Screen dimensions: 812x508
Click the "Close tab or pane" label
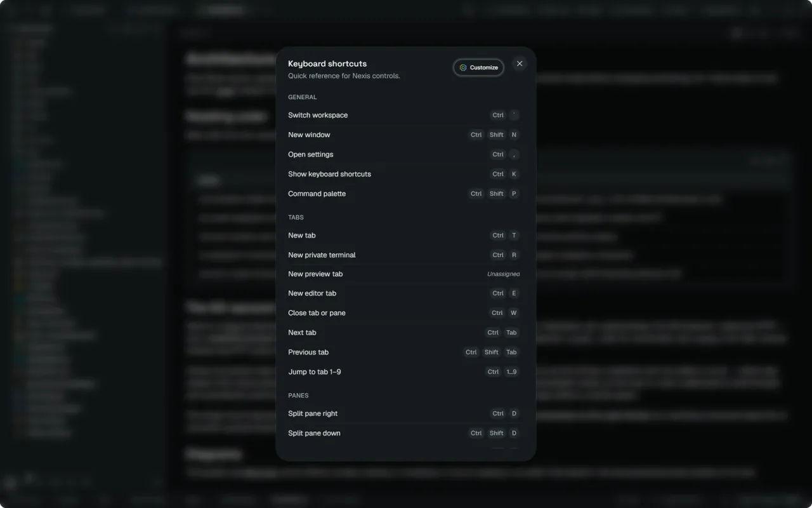point(317,313)
